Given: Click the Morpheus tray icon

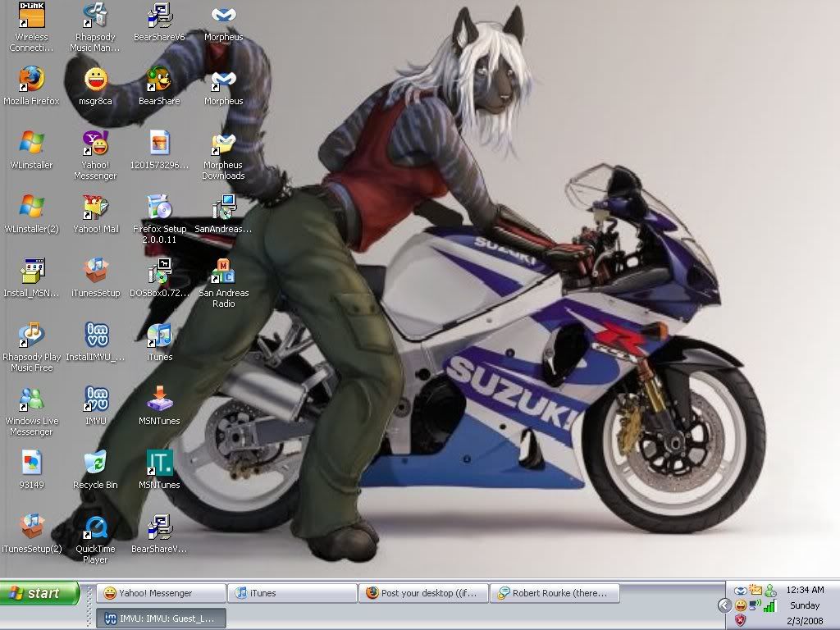Looking at the screenshot, I should click(x=741, y=591).
